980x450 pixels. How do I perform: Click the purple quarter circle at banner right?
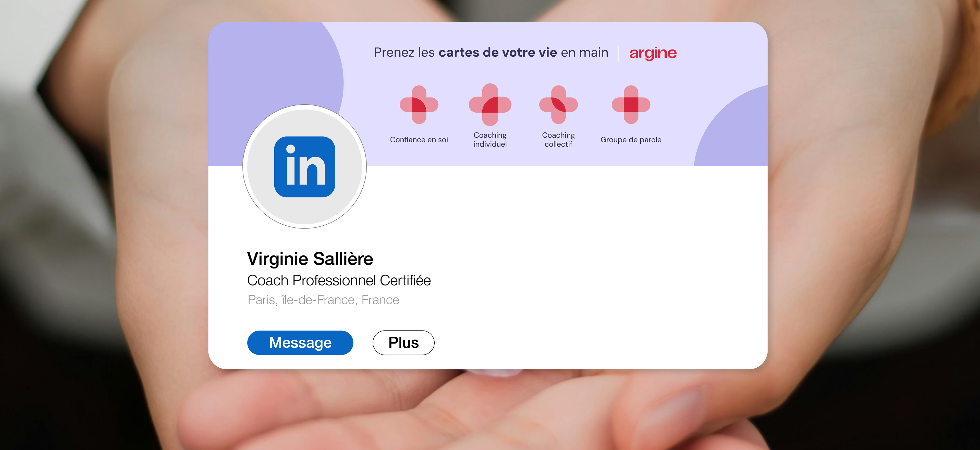pyautogui.click(x=736, y=131)
